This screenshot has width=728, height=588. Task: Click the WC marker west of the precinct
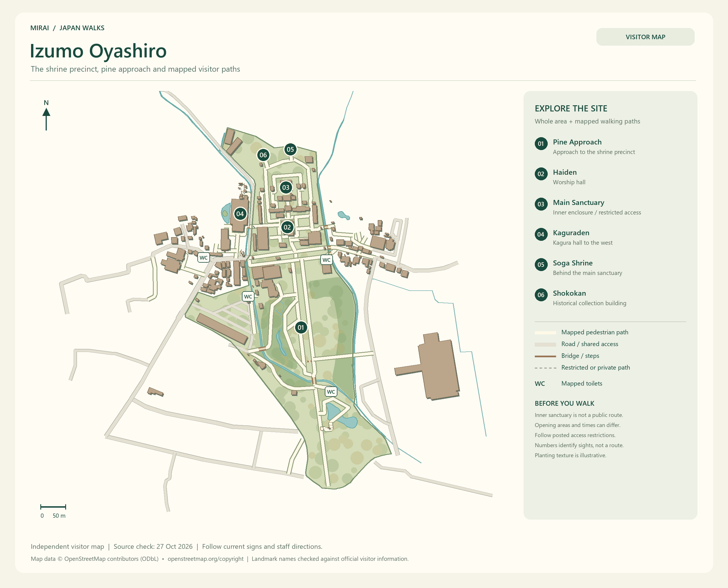click(x=204, y=257)
